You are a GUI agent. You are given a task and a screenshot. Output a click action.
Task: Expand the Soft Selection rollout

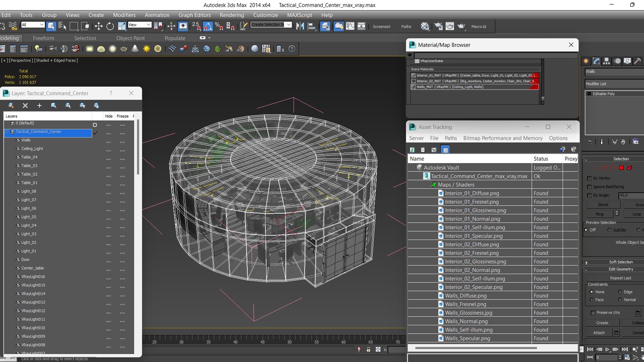pyautogui.click(x=587, y=262)
